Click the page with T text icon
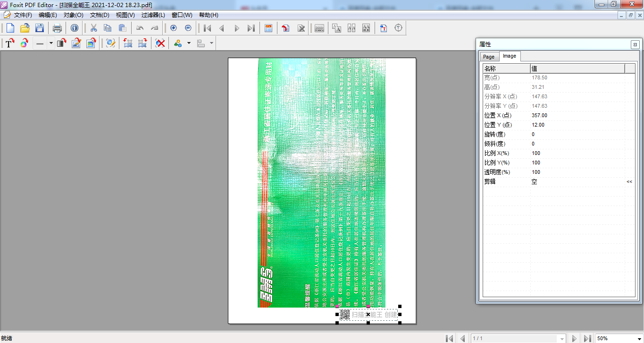 [384, 28]
